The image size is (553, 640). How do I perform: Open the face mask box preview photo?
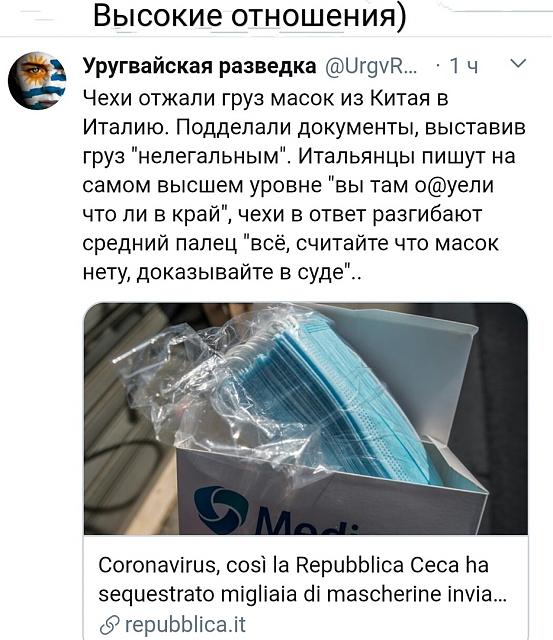tap(306, 419)
